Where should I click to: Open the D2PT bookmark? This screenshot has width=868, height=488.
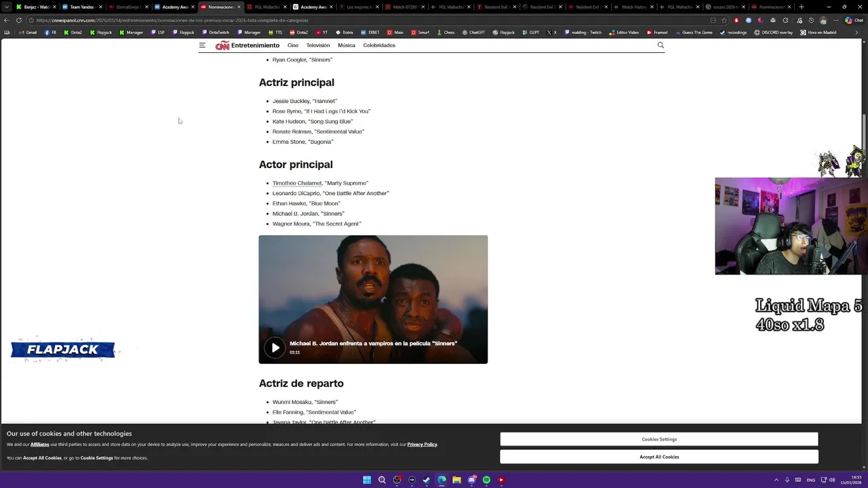531,33
